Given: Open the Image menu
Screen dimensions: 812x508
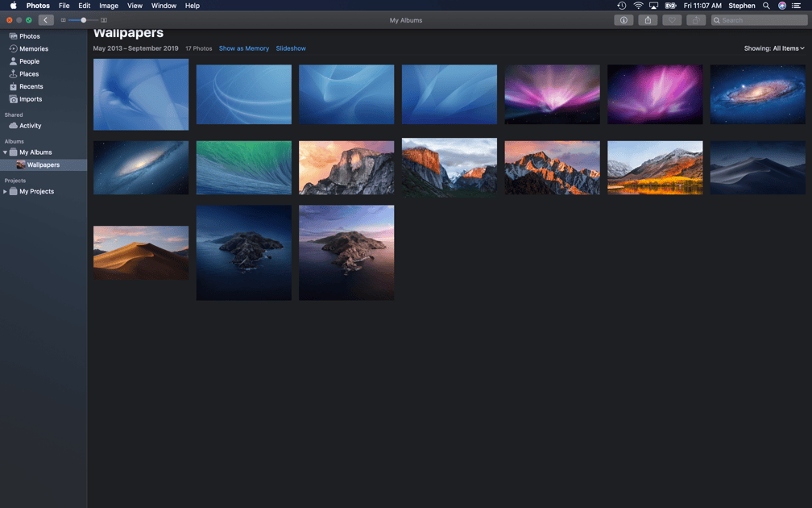Looking at the screenshot, I should 109,6.
